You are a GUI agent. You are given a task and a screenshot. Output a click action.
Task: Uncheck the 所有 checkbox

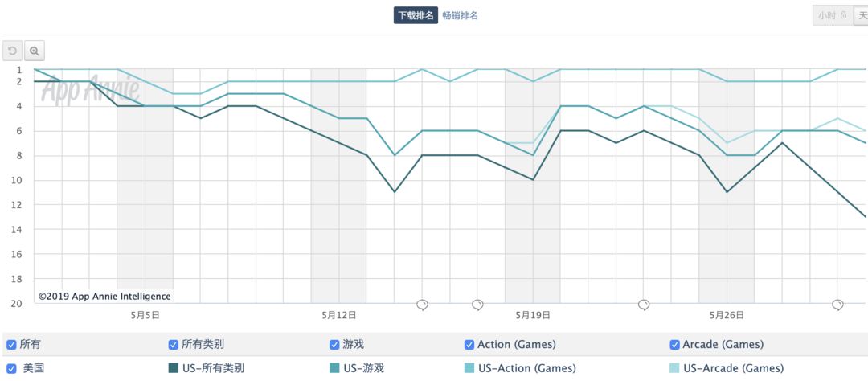[x=11, y=345]
